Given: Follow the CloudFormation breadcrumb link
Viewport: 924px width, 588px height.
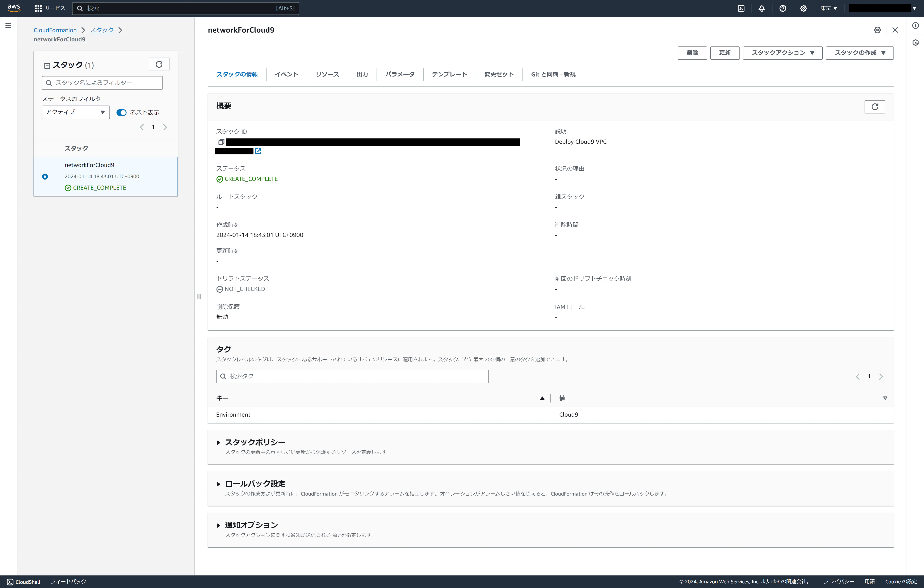Looking at the screenshot, I should click(55, 30).
